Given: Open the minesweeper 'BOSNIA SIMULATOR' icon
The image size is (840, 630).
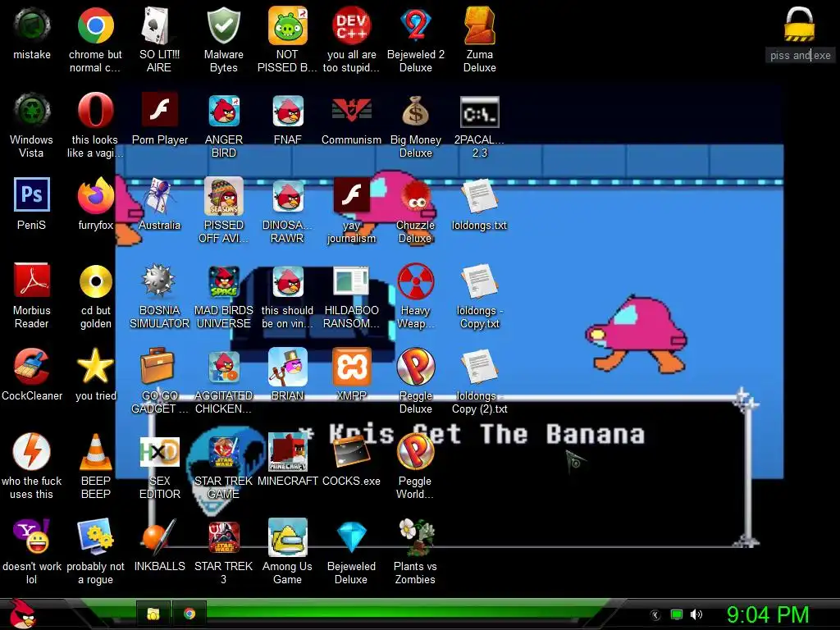Looking at the screenshot, I should point(159,281).
